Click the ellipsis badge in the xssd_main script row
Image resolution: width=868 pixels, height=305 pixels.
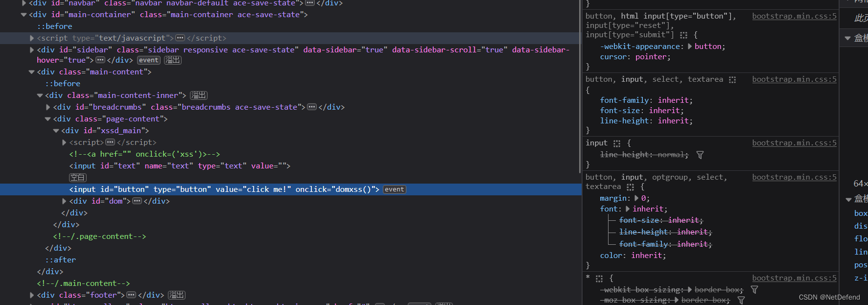click(x=110, y=142)
